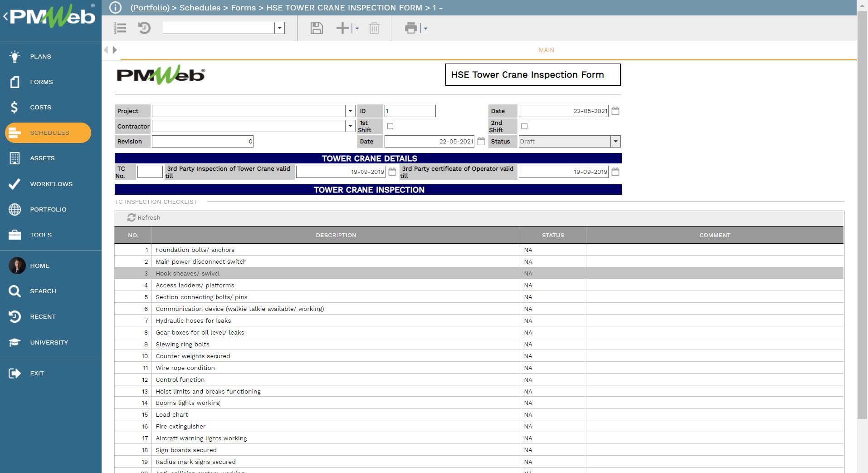Click comment cell for Fire extinguisher row
This screenshot has width=868, height=473.
pos(715,426)
